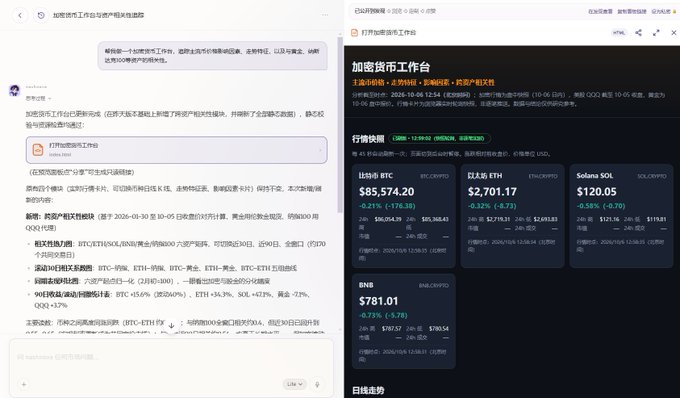The height and width of the screenshot is (398, 680).
Task: Click the chat panel vertical scrollbar
Action: tap(340, 125)
